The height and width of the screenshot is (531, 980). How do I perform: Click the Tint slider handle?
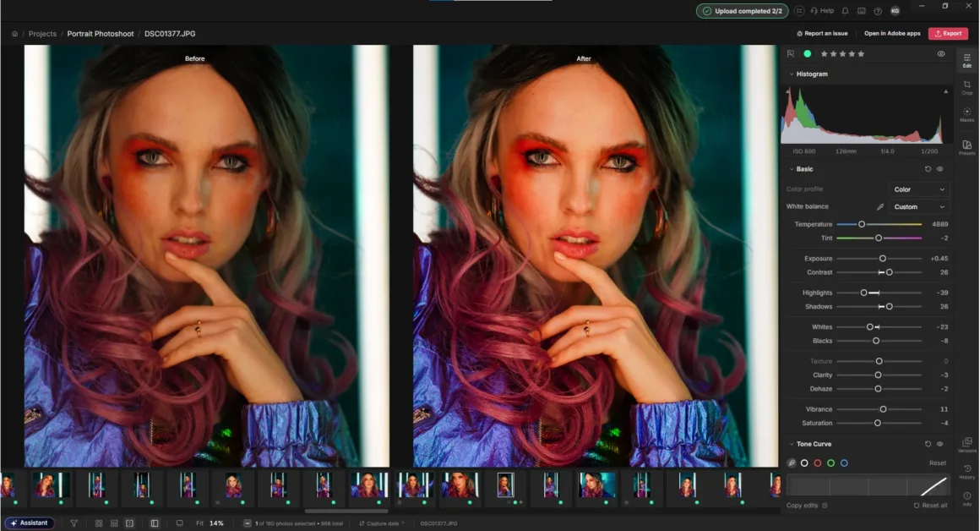(x=878, y=238)
